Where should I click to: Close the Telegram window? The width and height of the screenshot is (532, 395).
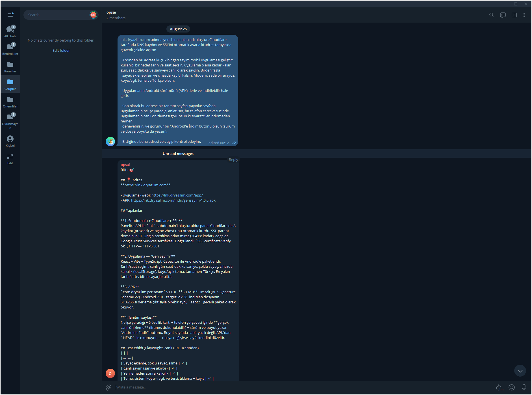pyautogui.click(x=526, y=4)
